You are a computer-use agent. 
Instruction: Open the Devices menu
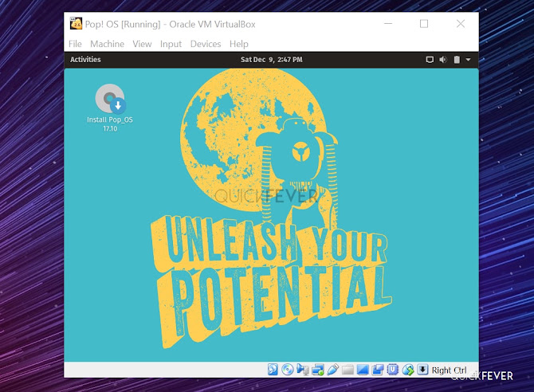click(x=206, y=44)
